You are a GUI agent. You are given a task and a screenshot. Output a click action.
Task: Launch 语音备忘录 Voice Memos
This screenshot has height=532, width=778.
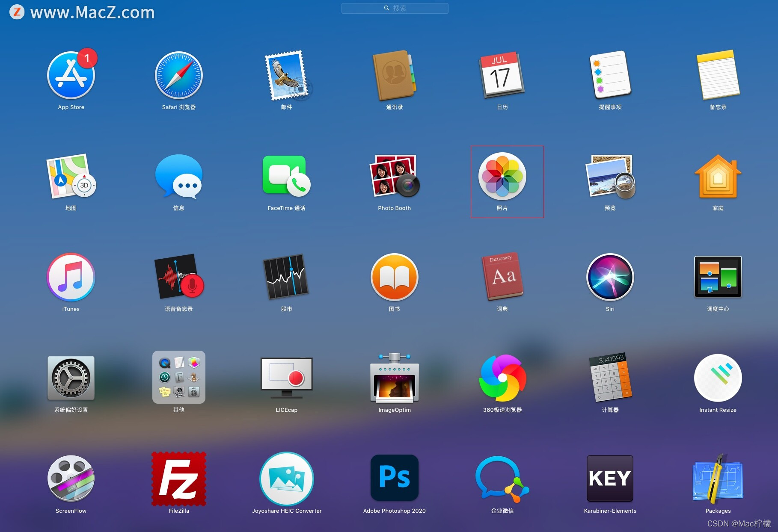[x=179, y=277]
